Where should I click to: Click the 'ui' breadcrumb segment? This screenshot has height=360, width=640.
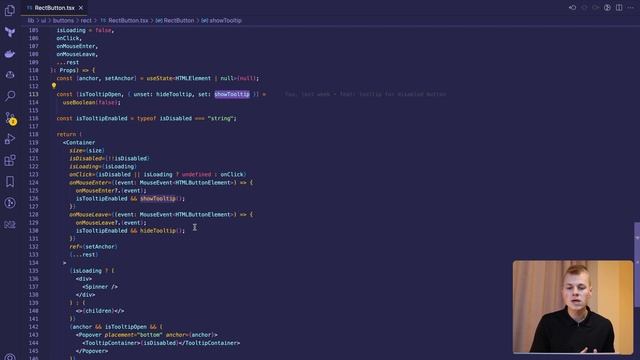pos(43,20)
